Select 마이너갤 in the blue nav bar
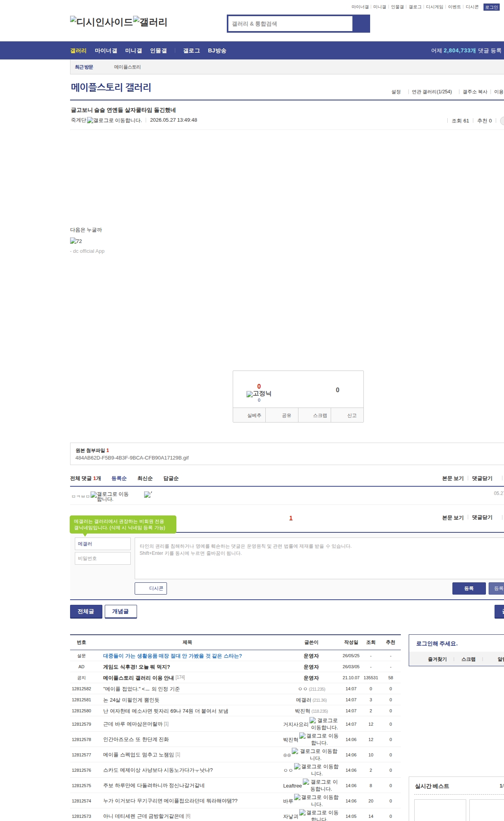The height and width of the screenshot is (821, 504). point(106,50)
